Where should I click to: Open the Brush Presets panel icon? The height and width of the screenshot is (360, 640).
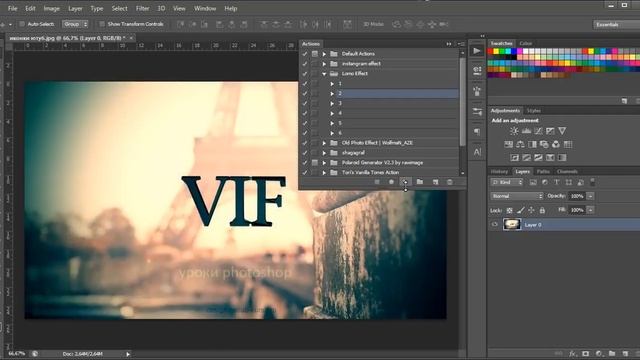(x=477, y=111)
